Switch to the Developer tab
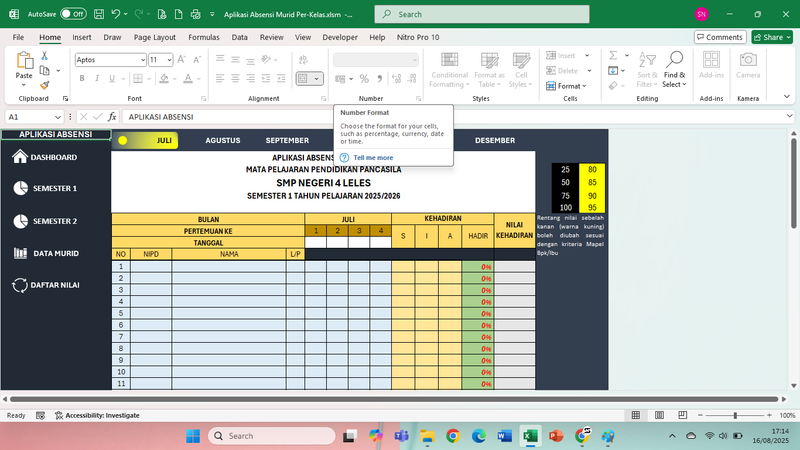Image resolution: width=800 pixels, height=450 pixels. pos(339,37)
